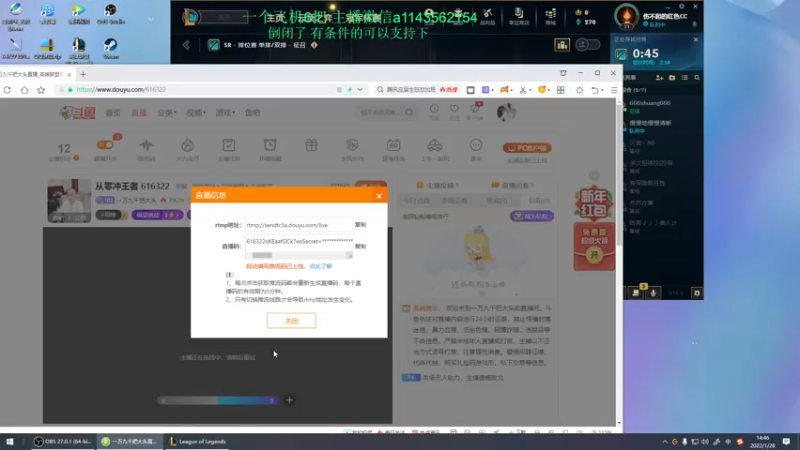Image resolution: width=800 pixels, height=450 pixels.
Task: Go to the browser home page icon
Action: [x=24, y=90]
